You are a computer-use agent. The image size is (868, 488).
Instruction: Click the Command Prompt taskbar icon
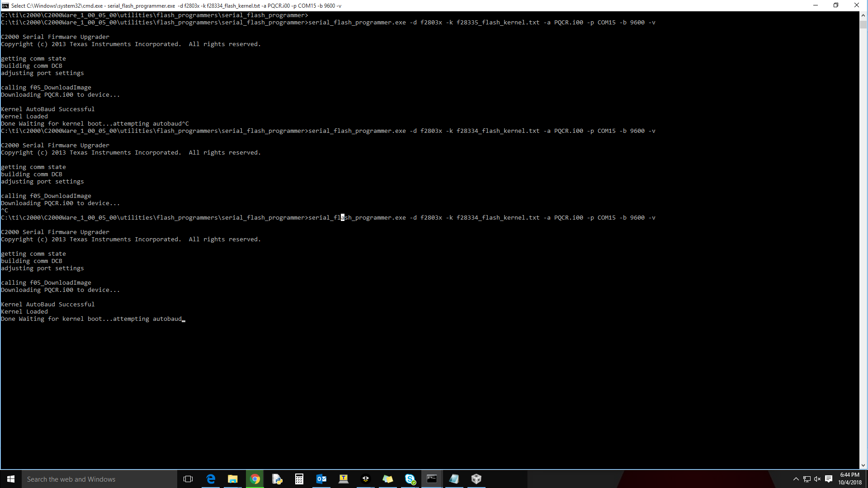432,479
